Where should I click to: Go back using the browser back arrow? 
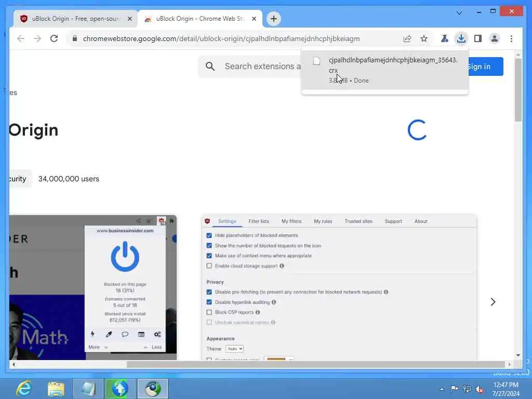(x=21, y=38)
